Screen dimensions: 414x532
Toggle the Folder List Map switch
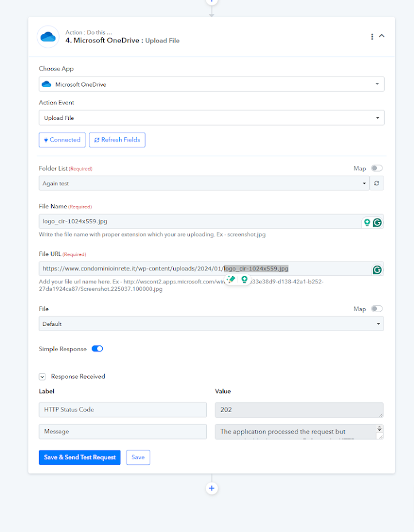click(377, 168)
